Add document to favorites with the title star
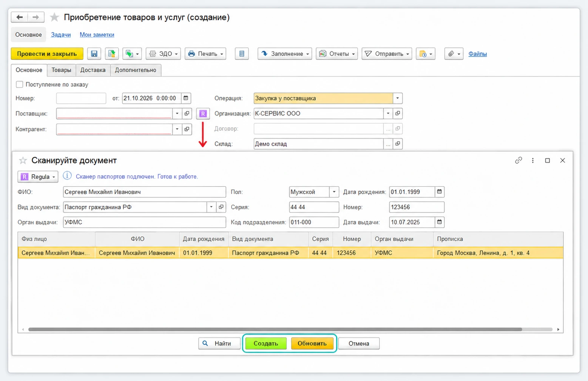 54,17
